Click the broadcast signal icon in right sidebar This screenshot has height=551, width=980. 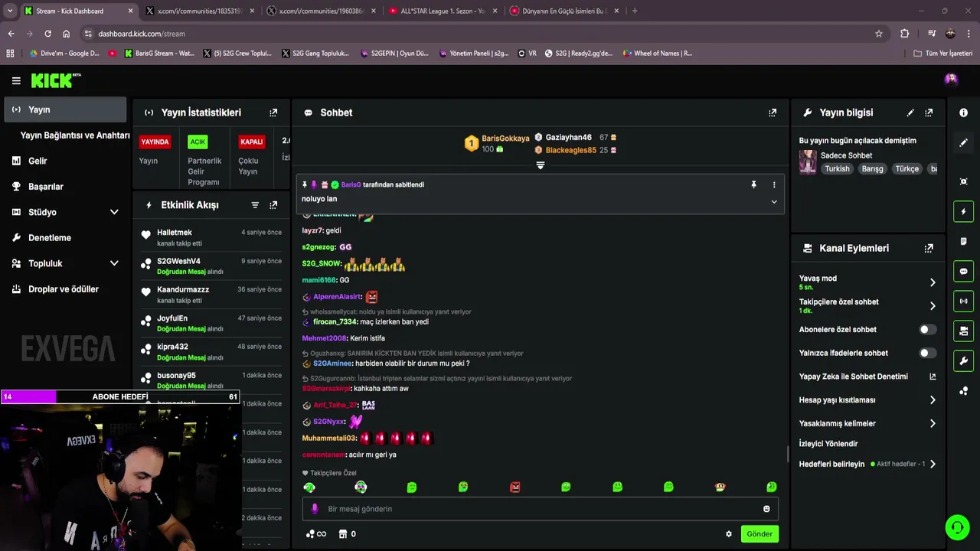(x=963, y=301)
